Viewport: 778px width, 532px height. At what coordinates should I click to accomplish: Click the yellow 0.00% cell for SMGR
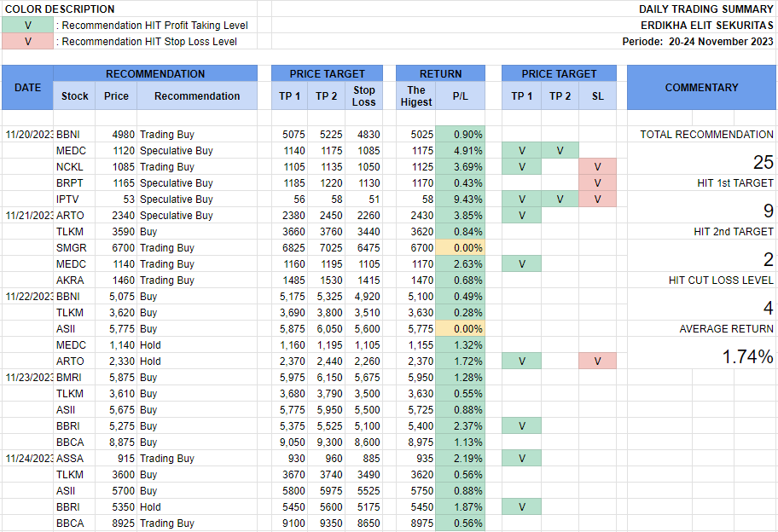pyautogui.click(x=460, y=248)
